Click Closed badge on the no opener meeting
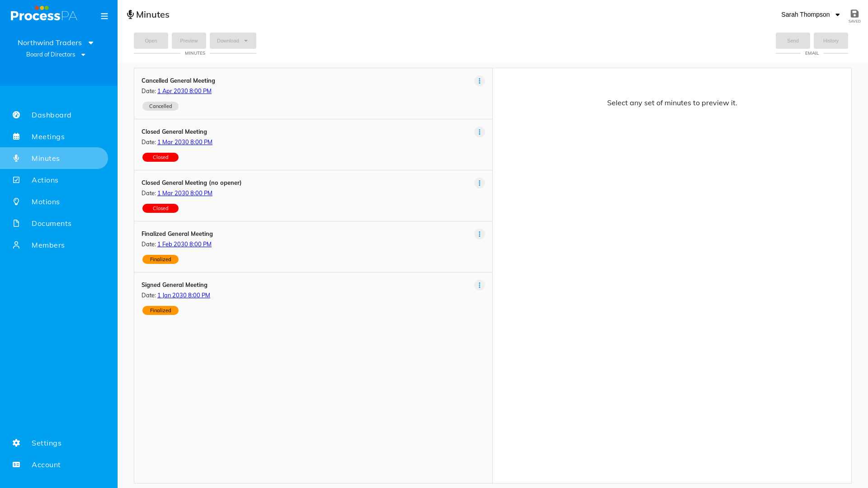Screen dimensions: 868x488 (x=160, y=208)
